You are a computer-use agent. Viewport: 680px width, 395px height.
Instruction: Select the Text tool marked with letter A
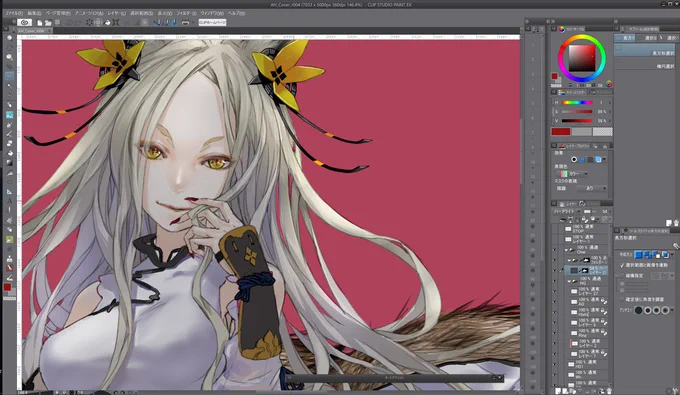point(10,201)
